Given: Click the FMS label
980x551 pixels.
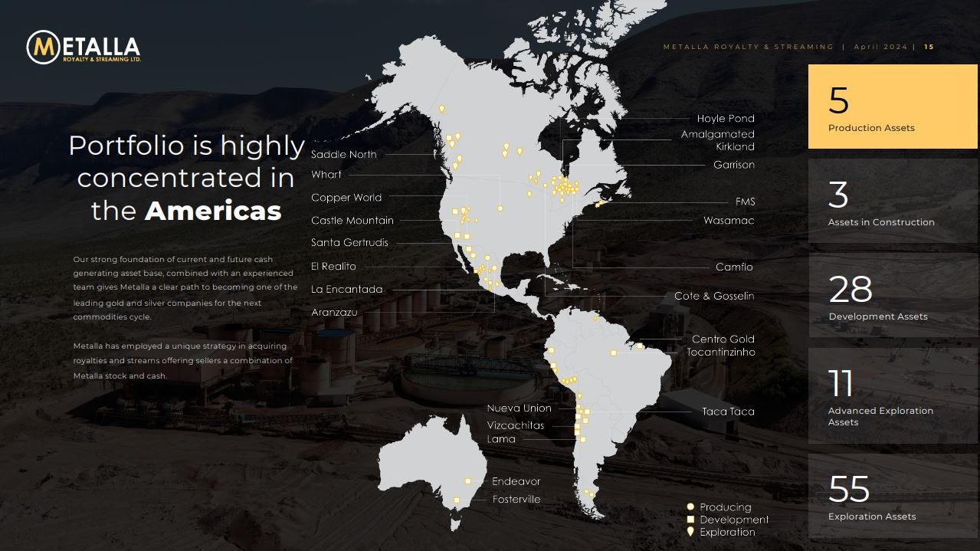Looking at the screenshot, I should (745, 202).
